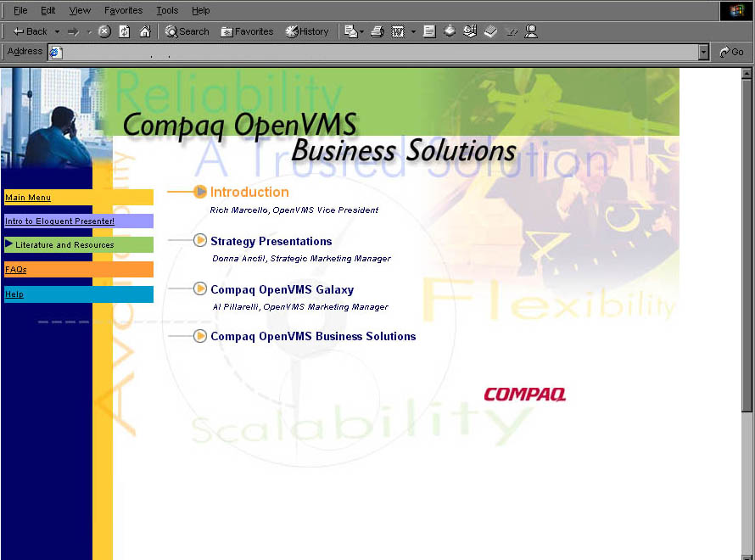Click the play bullet beside Introduction
Viewport: 755px width, 560px height.
point(200,192)
